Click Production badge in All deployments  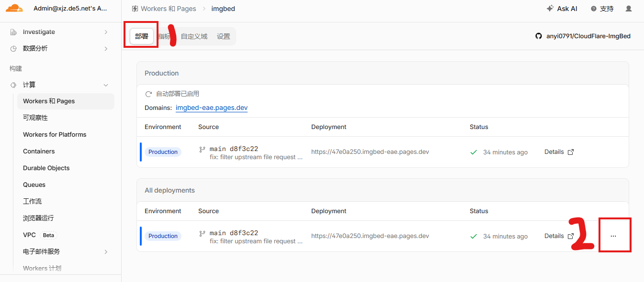(163, 236)
